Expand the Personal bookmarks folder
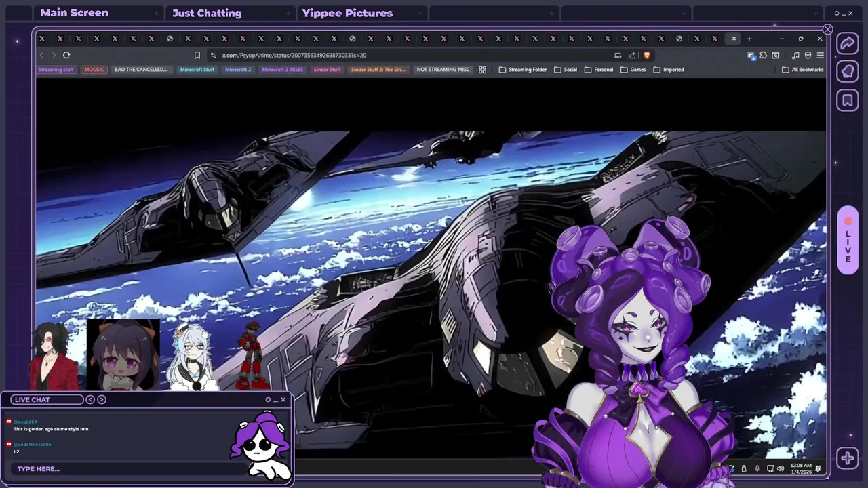 [599, 69]
